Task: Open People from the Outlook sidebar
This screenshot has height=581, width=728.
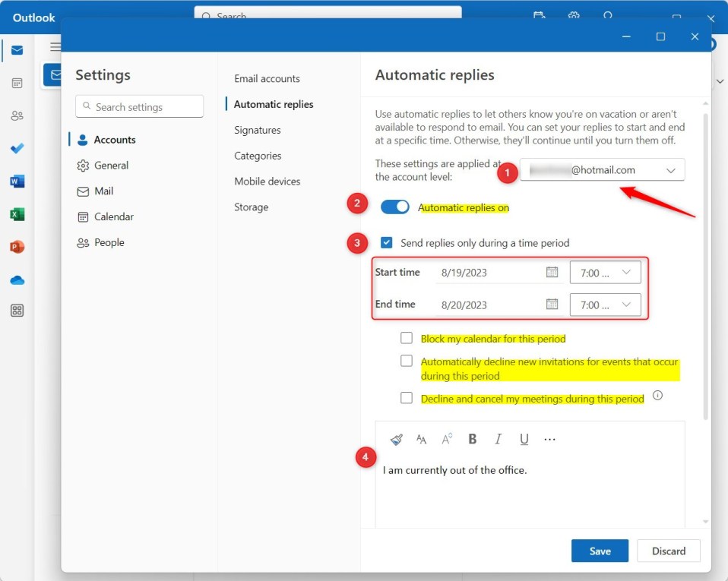Action: pyautogui.click(x=17, y=115)
